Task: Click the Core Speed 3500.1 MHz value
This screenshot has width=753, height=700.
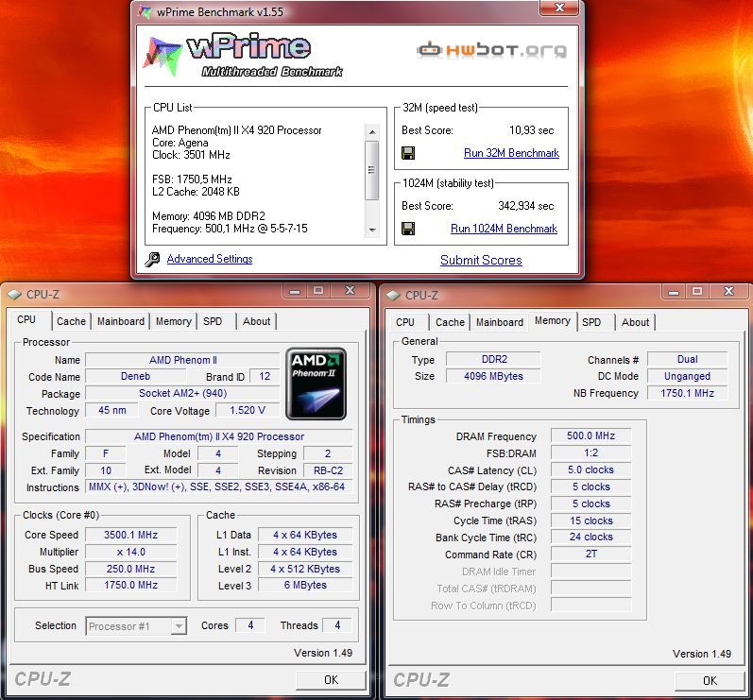Action: click(x=130, y=535)
